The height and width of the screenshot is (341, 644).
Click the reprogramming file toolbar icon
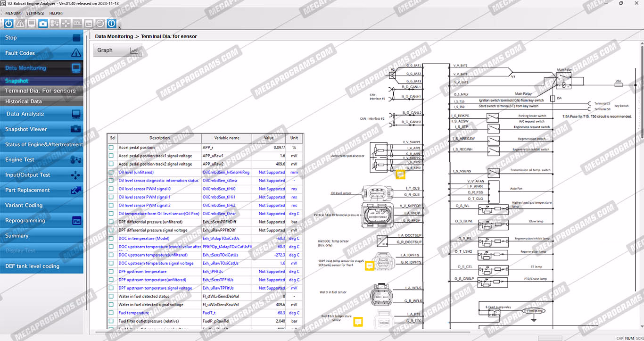point(89,23)
